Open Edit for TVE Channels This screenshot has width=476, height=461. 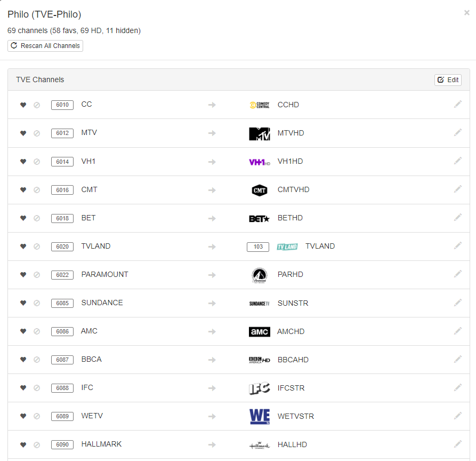(448, 80)
